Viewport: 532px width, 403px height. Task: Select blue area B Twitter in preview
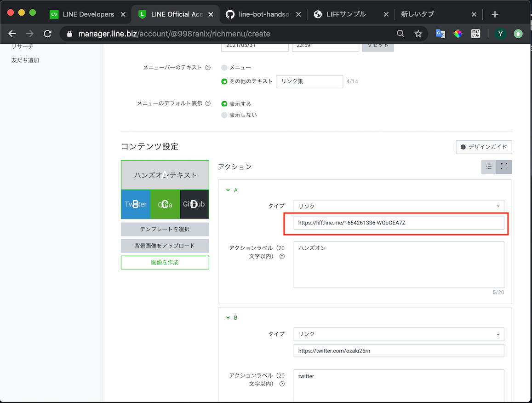[x=136, y=204]
